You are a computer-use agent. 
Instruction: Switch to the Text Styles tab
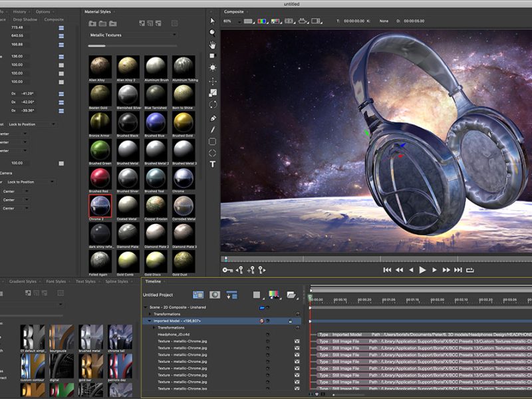coord(86,281)
